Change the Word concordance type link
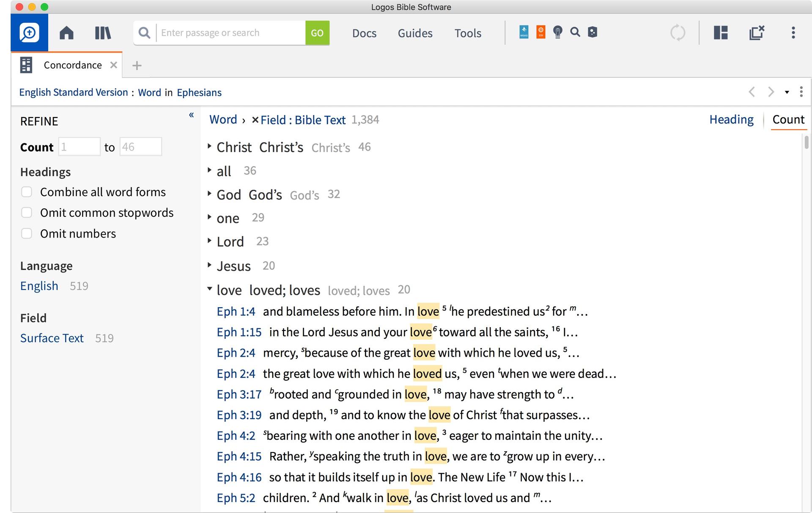The width and height of the screenshot is (812, 513). [150, 93]
